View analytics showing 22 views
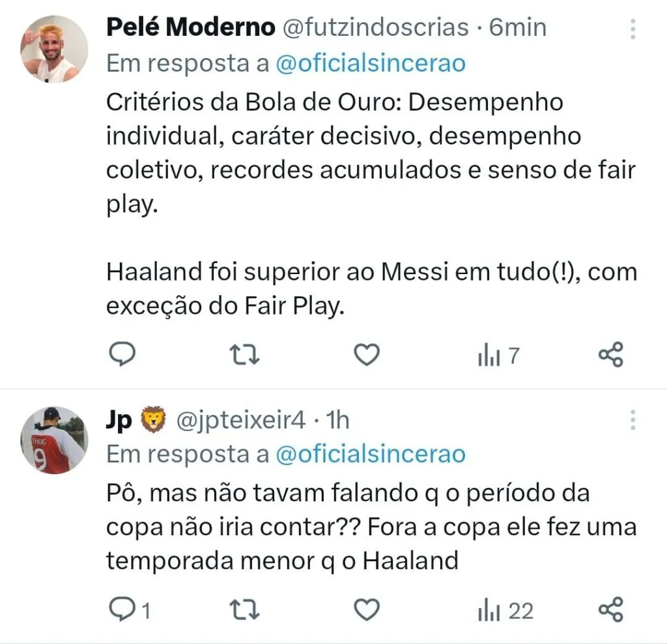This screenshot has height=644, width=667. pyautogui.click(x=506, y=611)
